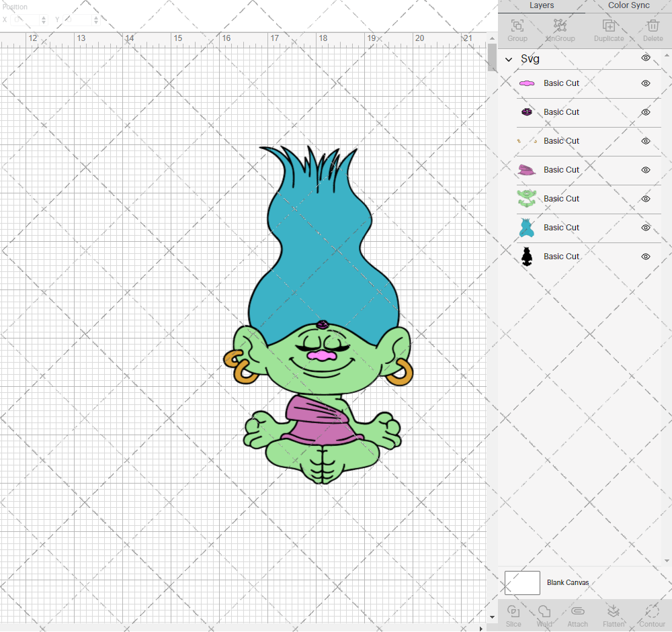The width and height of the screenshot is (672, 632).
Task: Select the pink nose layer thumbnail
Action: pos(527,83)
